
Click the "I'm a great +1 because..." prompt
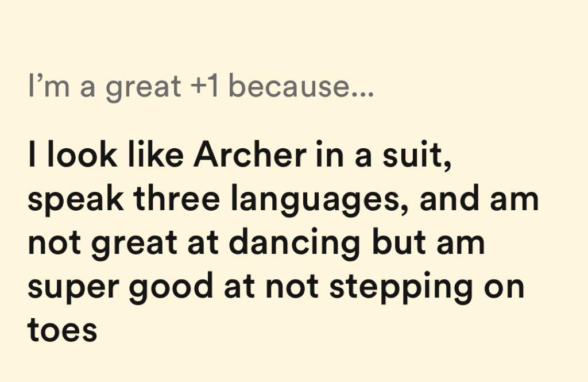tap(200, 87)
